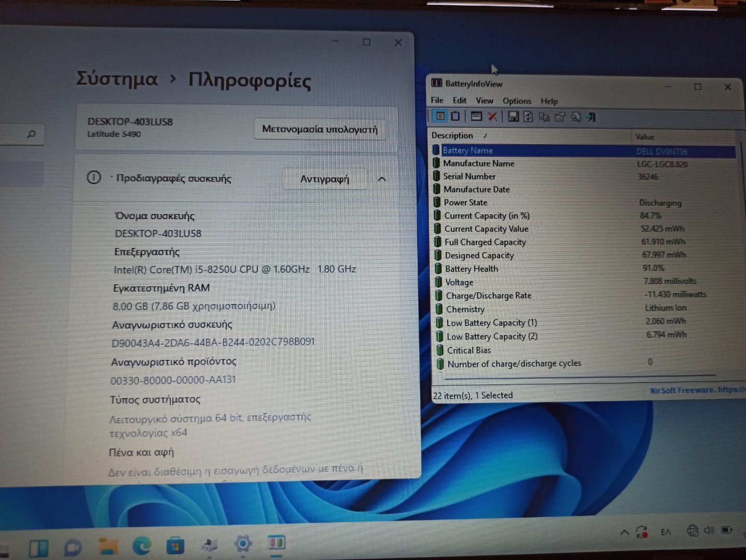The width and height of the screenshot is (746, 560).
Task: Click the search magnifier icon in Settings
Action: [x=32, y=134]
